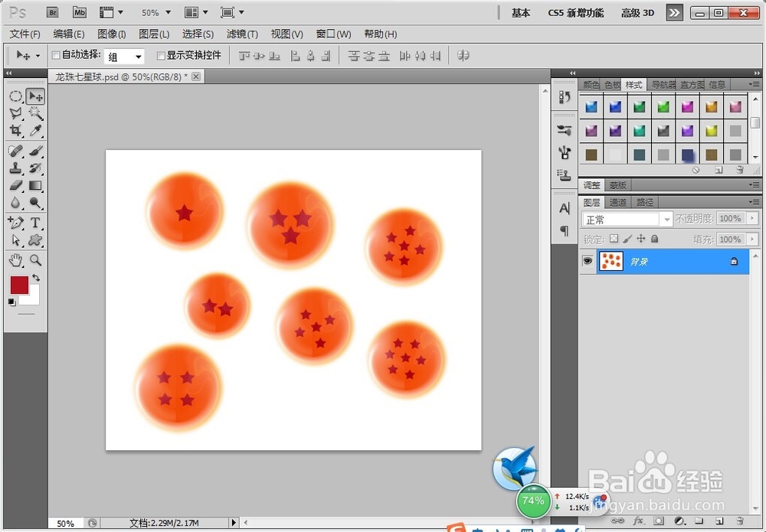Select the Healing Brush tool
The height and width of the screenshot is (532, 766).
pos(15,151)
